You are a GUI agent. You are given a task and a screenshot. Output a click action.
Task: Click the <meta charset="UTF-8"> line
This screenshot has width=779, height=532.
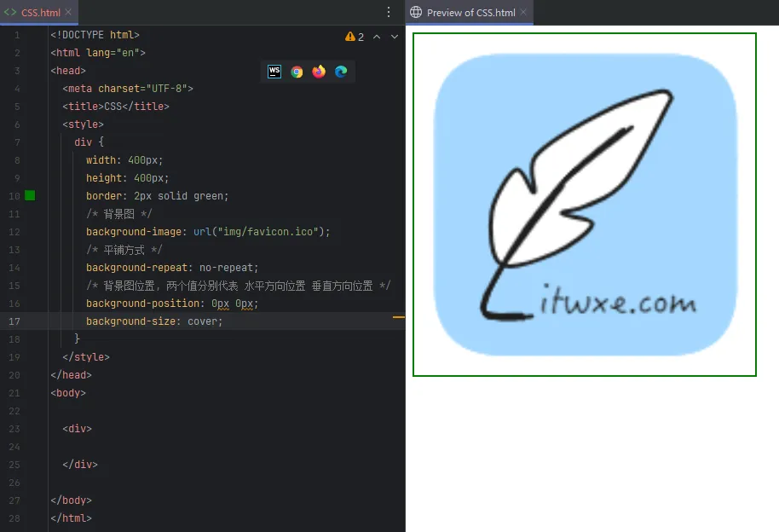[128, 89]
